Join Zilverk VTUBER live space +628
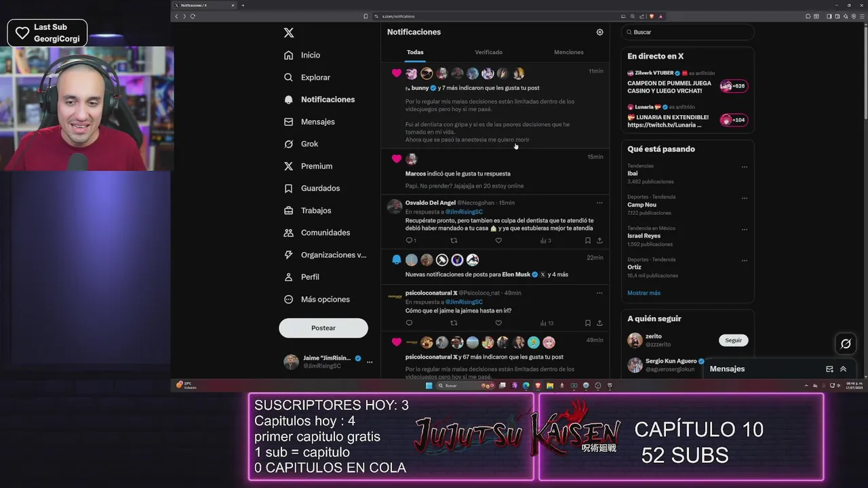The height and width of the screenshot is (488, 868). click(733, 86)
